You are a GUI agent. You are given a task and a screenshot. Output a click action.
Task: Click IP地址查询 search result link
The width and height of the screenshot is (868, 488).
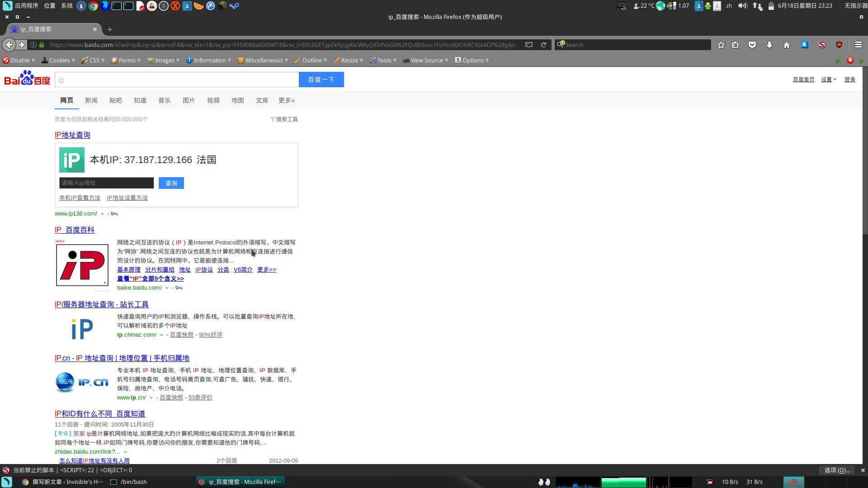point(72,134)
